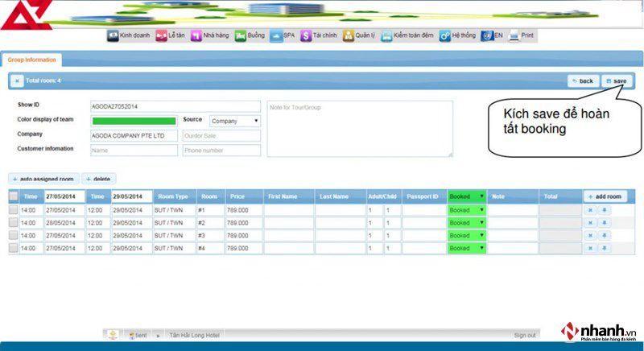Open the Buồng housekeeping icon
The width and height of the screenshot is (644, 351).
240,35
